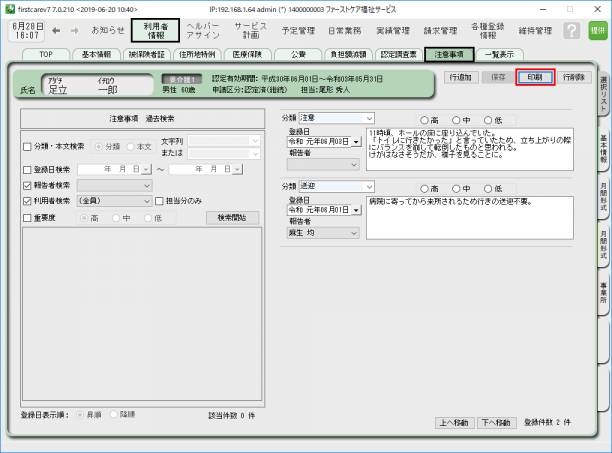Open the お知らせ notifications menu
The image size is (612, 453).
pos(108,30)
